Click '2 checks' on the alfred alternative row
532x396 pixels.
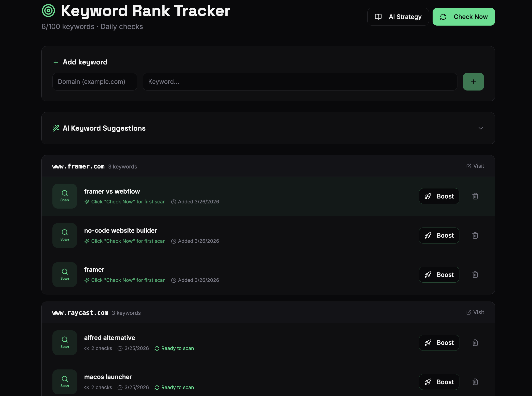tap(98, 348)
